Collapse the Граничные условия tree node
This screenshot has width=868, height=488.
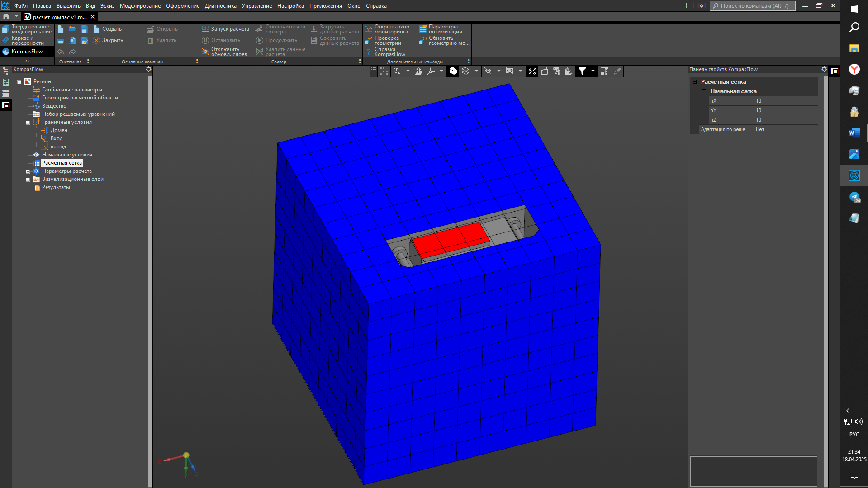[28, 123]
